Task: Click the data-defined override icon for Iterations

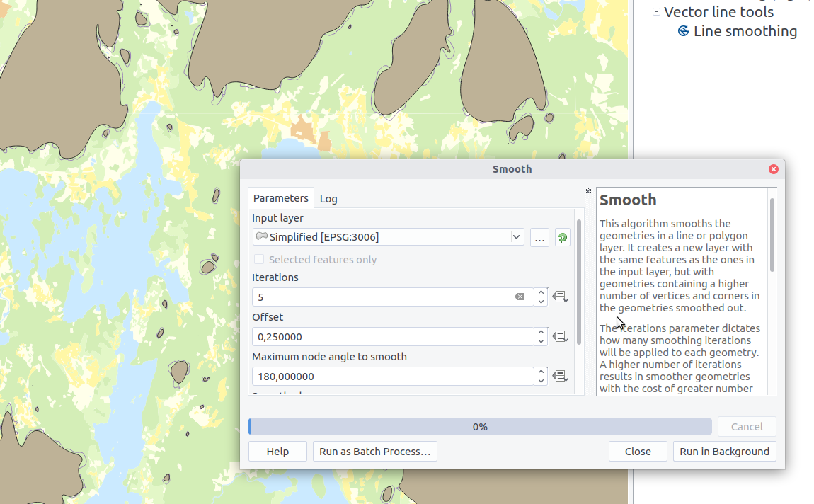Action: tap(561, 297)
